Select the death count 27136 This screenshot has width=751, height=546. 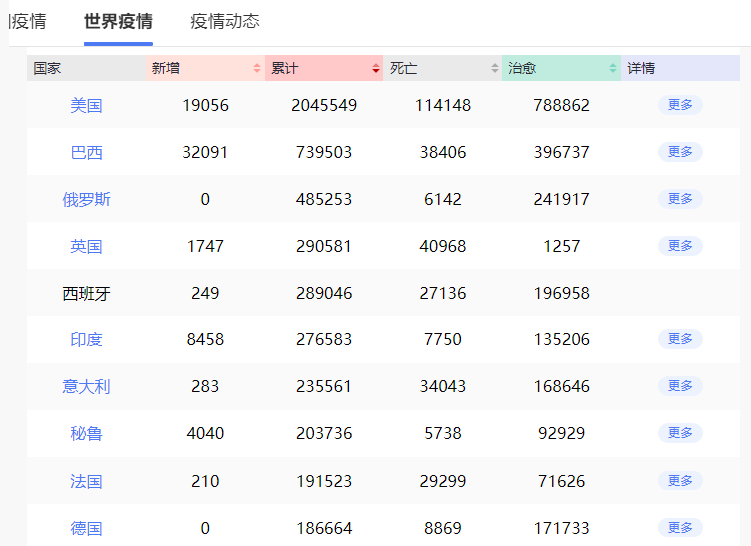(x=443, y=293)
